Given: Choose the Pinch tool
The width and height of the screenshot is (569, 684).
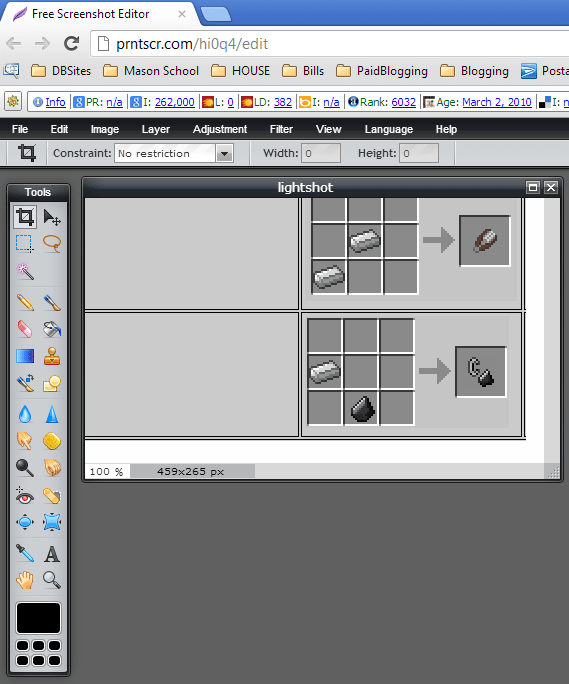Looking at the screenshot, I should [52, 522].
